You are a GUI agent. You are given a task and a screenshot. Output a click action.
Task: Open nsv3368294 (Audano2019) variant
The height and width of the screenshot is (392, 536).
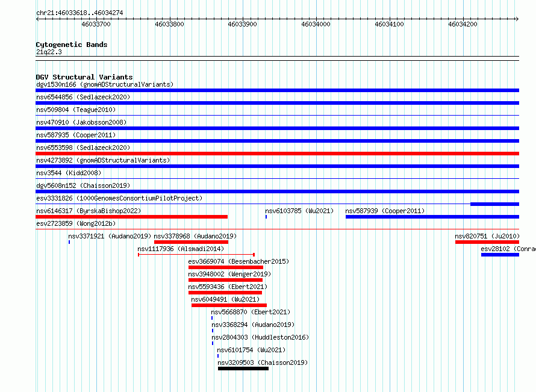(x=253, y=325)
